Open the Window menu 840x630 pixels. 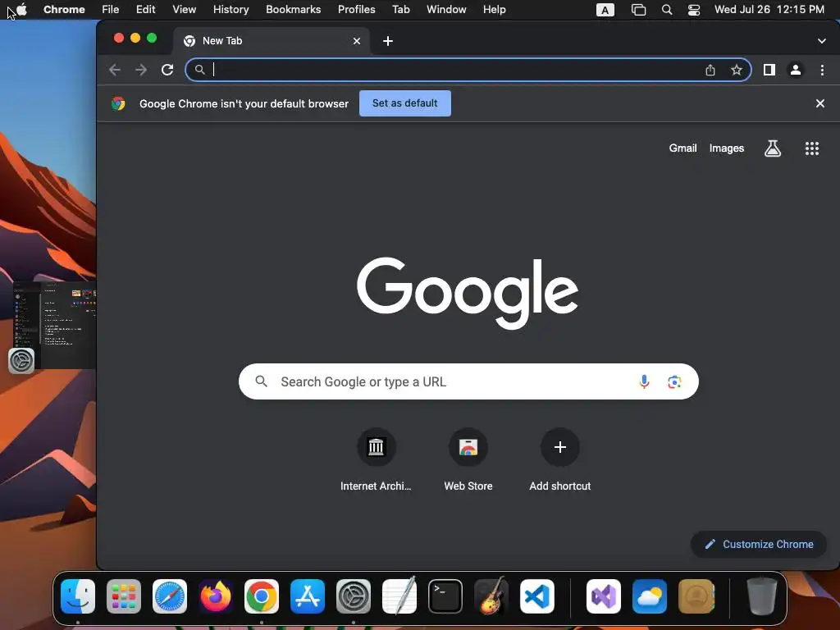click(446, 10)
